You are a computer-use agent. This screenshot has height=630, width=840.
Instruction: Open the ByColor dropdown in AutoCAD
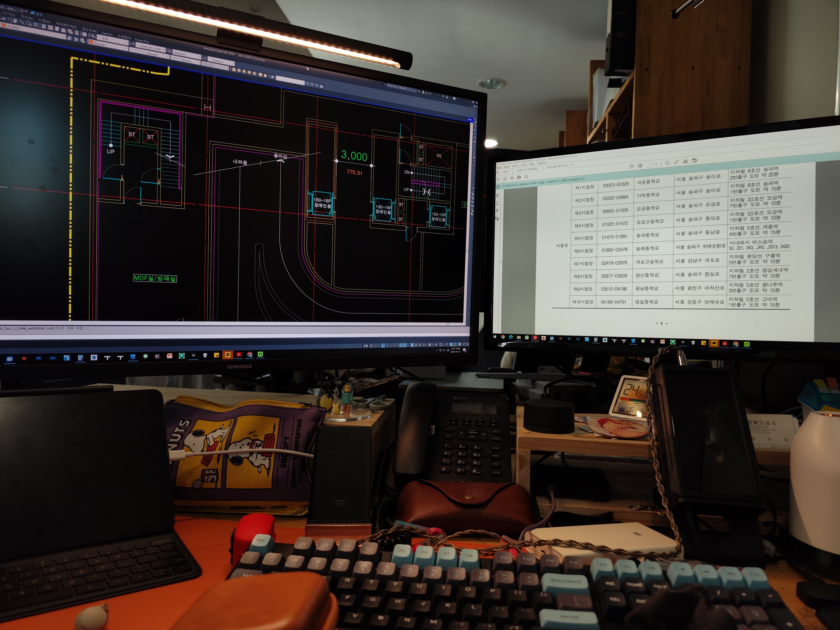tap(215, 66)
